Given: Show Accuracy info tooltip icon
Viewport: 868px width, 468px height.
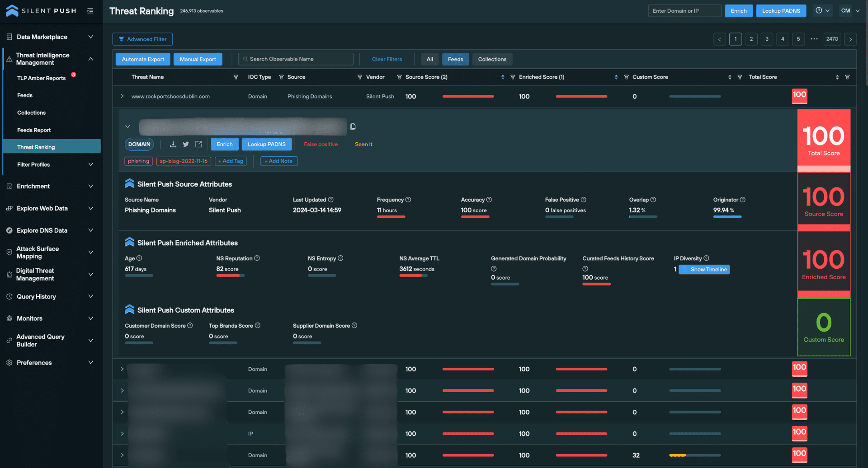Looking at the screenshot, I should pos(489,200).
